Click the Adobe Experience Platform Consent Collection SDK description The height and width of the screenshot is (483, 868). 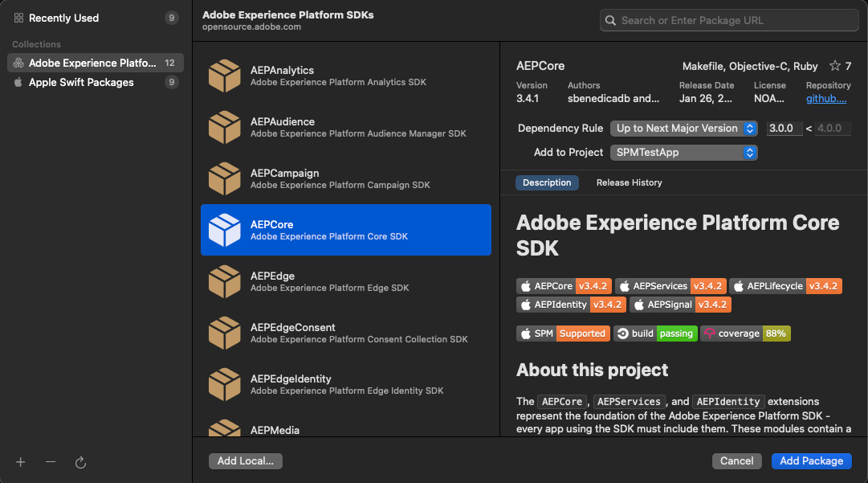pyautogui.click(x=359, y=339)
